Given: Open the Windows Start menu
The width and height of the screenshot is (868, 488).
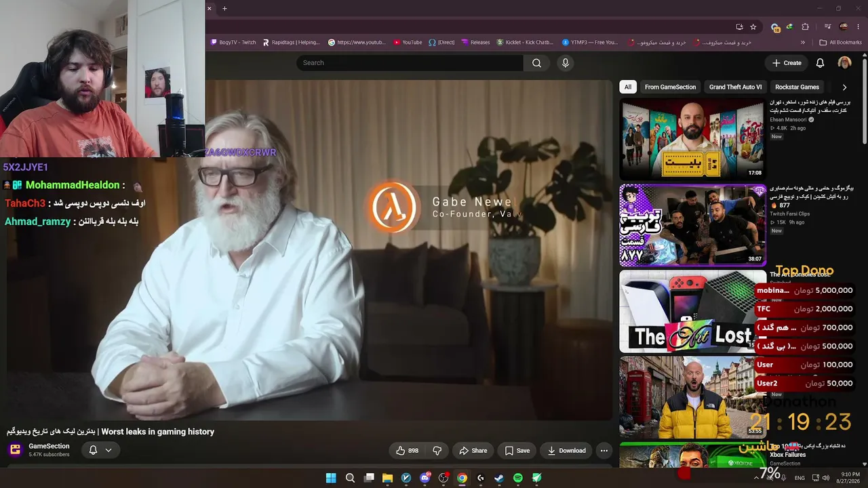Looking at the screenshot, I should click(x=331, y=478).
